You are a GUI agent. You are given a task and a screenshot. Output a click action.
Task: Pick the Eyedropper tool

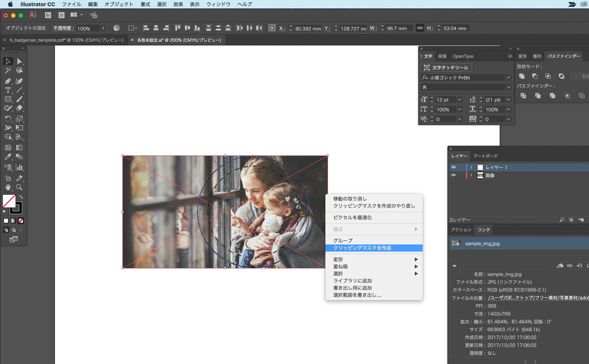[x=8, y=157]
